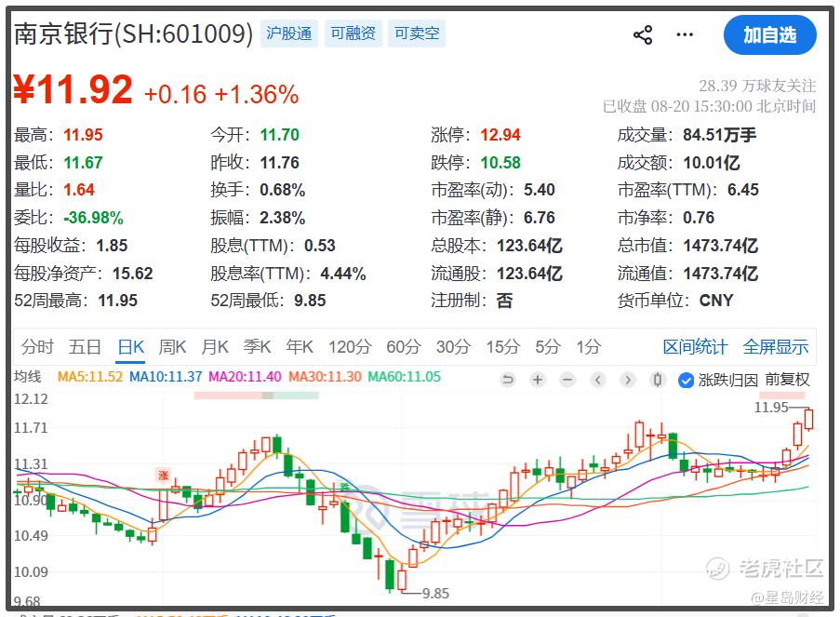
Task: Open the 前复权 adjustment dropdown
Action: [x=788, y=380]
